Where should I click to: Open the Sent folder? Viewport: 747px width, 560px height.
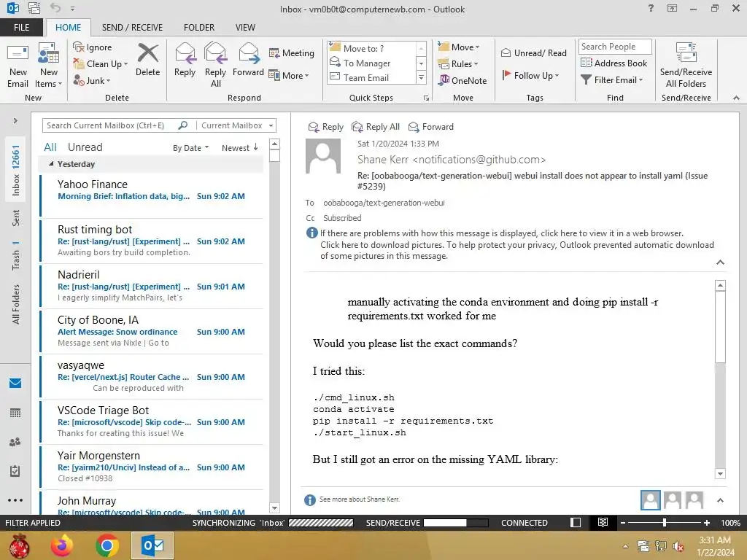(15, 218)
